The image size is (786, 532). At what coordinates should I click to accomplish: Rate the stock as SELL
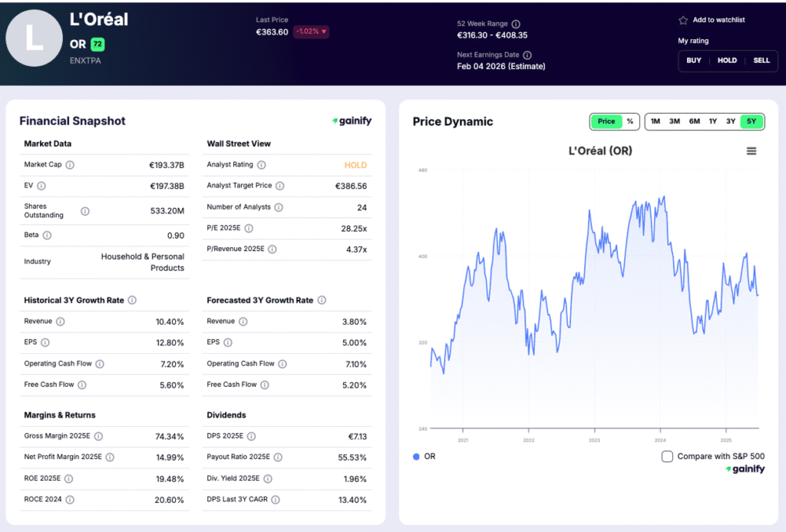761,61
